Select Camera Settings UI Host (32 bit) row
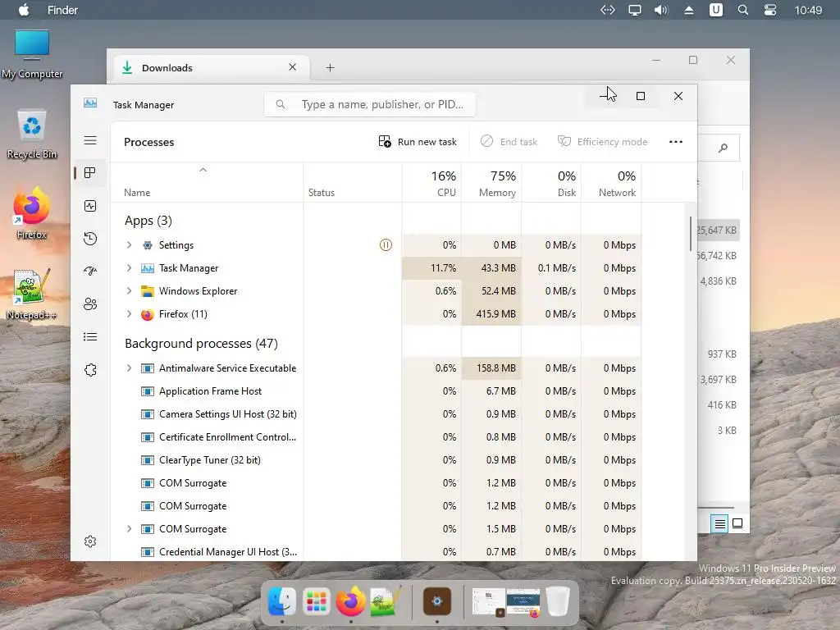Viewport: 840px width, 630px height. [376, 414]
